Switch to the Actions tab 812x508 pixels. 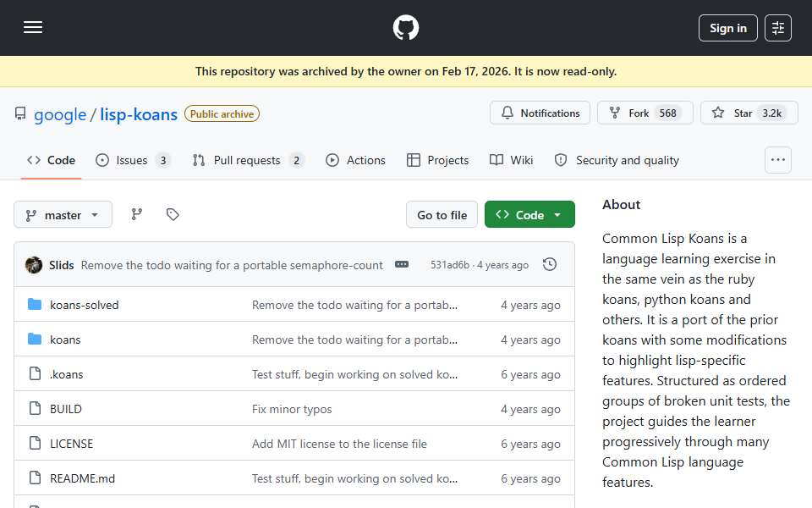coord(355,160)
